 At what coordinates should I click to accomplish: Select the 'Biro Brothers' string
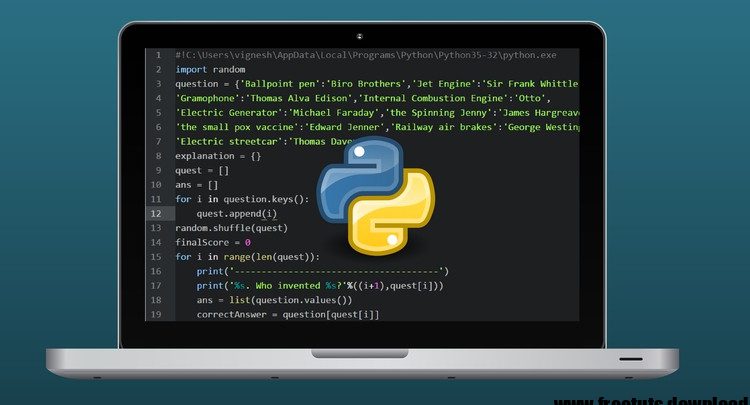coord(366,84)
